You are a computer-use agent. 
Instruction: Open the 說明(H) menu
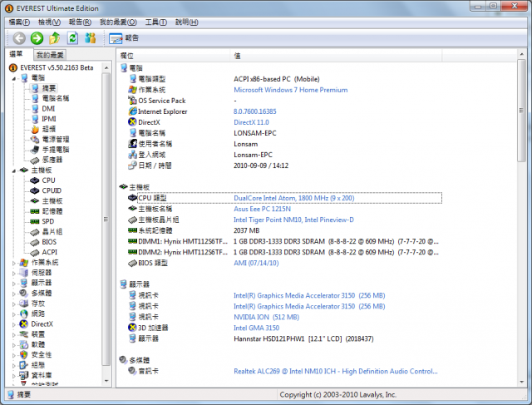(x=186, y=22)
